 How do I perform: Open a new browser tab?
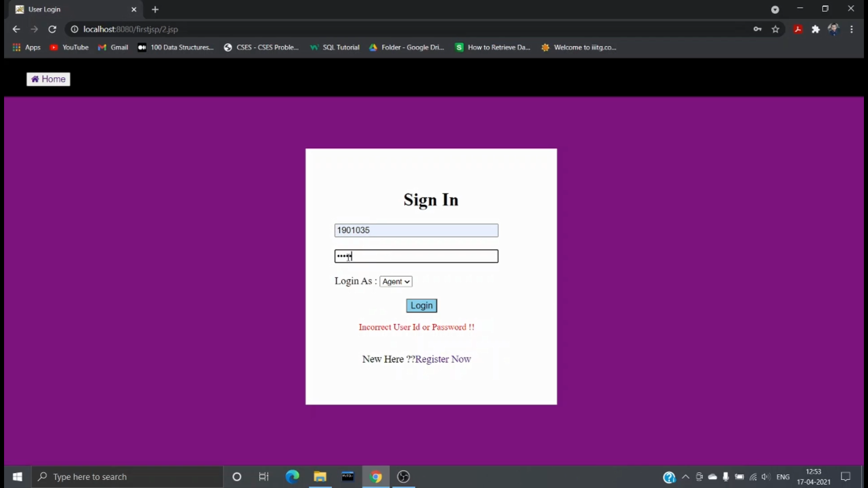tap(155, 9)
